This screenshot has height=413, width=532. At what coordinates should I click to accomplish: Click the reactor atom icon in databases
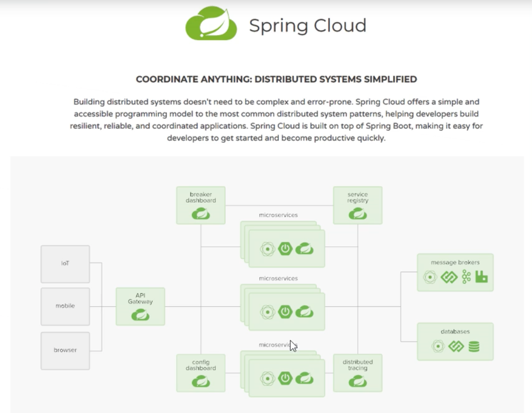click(x=438, y=346)
